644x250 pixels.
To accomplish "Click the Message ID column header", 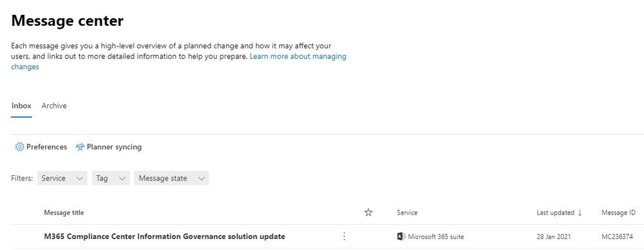I will [618, 213].
